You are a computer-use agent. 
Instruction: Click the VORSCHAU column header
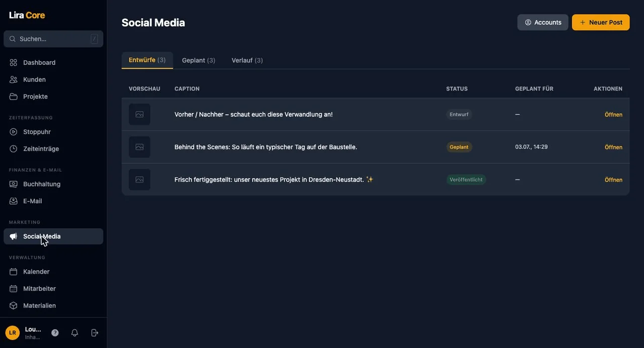click(x=144, y=89)
